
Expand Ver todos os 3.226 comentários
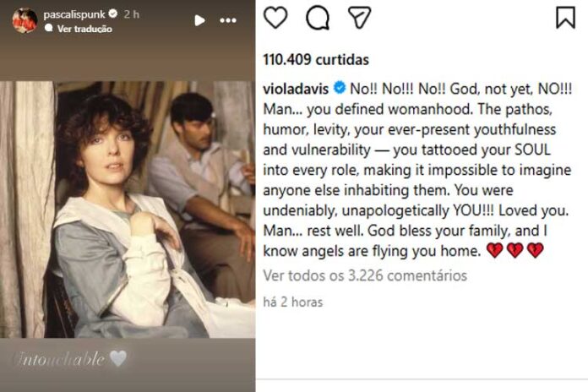365,275
